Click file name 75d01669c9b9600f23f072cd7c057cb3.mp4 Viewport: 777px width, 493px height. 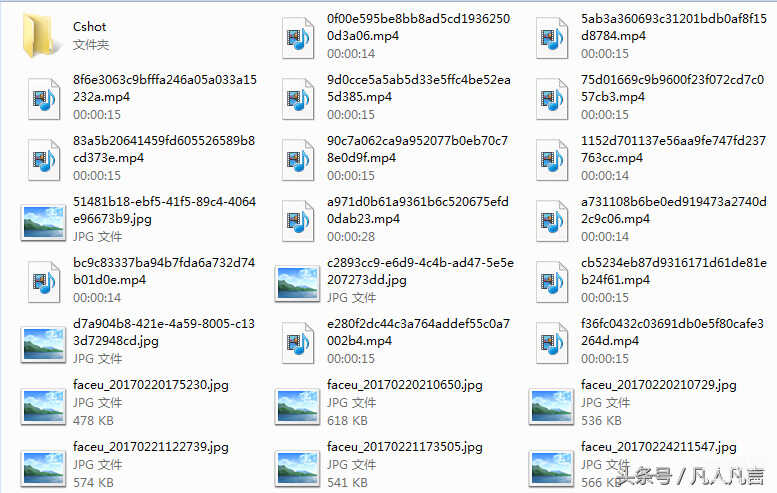(x=672, y=88)
